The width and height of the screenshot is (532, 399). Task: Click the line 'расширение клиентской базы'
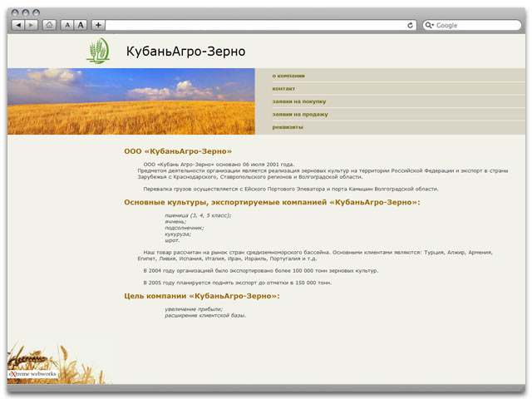click(x=205, y=316)
